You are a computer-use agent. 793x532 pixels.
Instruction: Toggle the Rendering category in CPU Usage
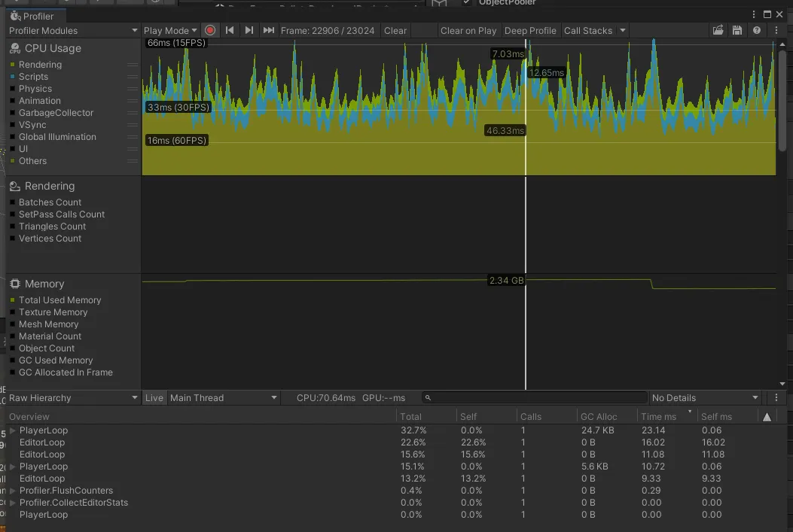(40, 65)
